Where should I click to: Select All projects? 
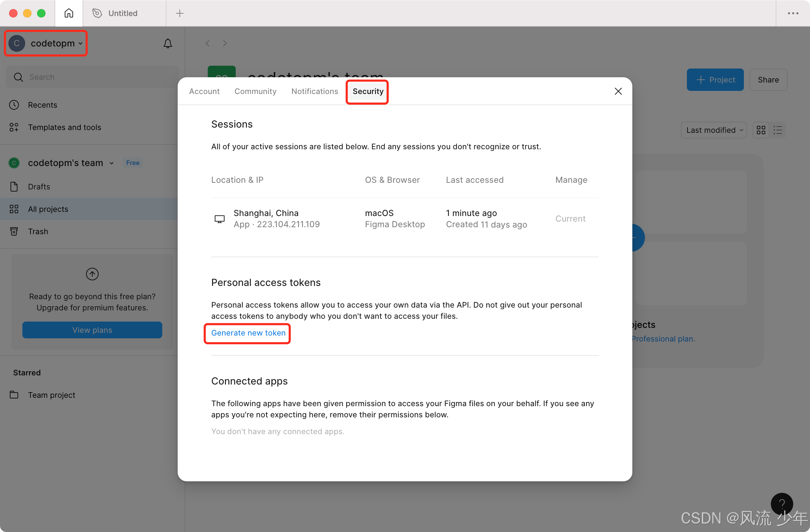pos(92,209)
